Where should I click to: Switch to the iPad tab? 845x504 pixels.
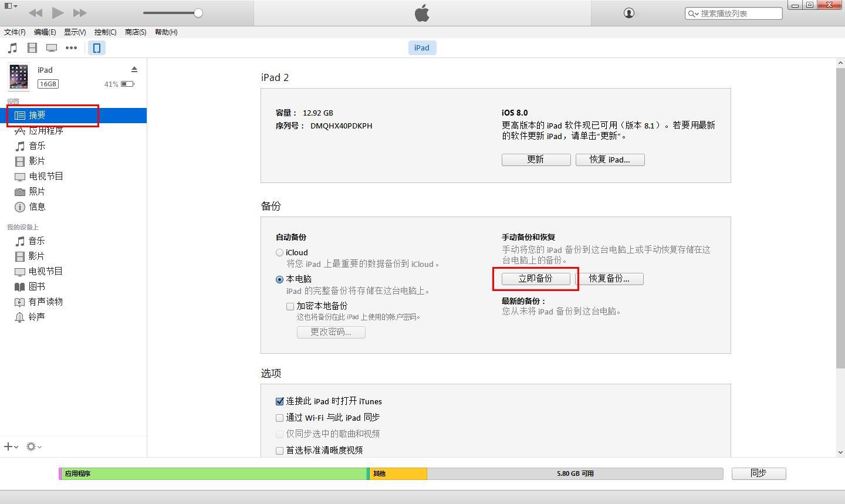coord(422,48)
